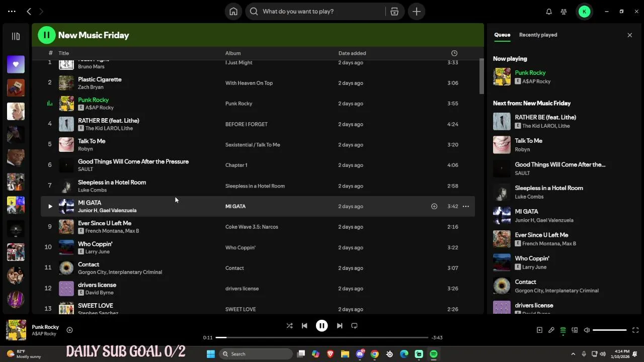Adjust the volume slider
The image size is (644, 362).
coord(609,330)
